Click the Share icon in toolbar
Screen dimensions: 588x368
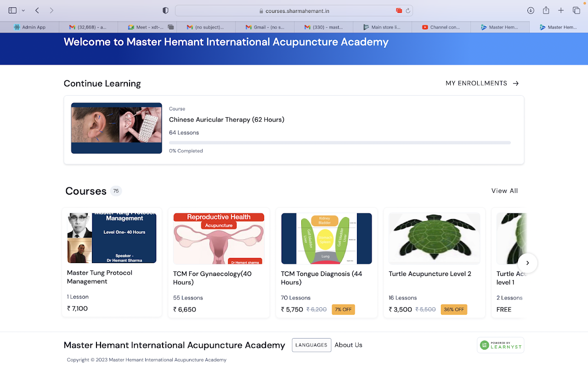pyautogui.click(x=546, y=10)
